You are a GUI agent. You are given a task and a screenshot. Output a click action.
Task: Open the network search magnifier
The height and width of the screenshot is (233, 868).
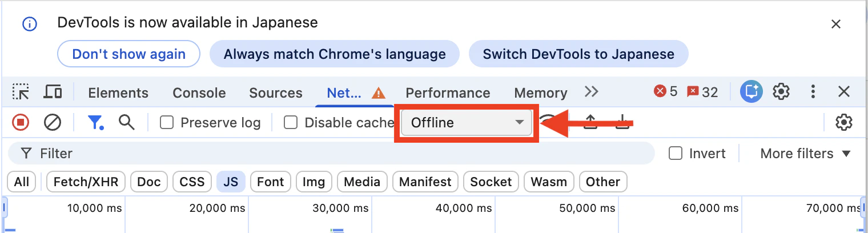click(126, 122)
